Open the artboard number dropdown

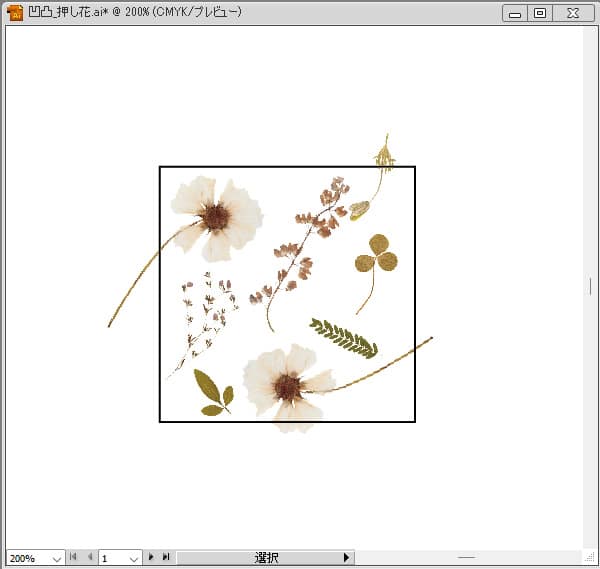tap(133, 558)
